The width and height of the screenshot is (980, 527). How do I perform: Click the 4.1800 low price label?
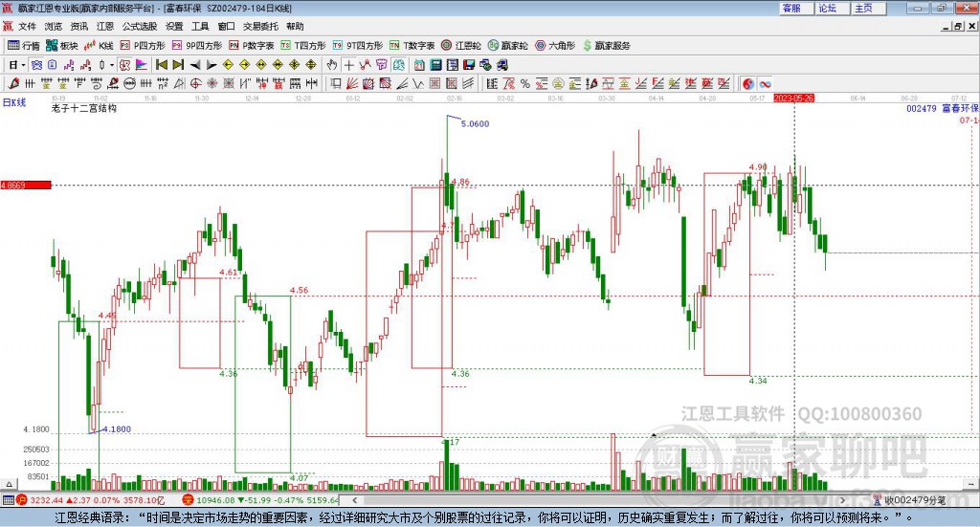[x=117, y=429]
